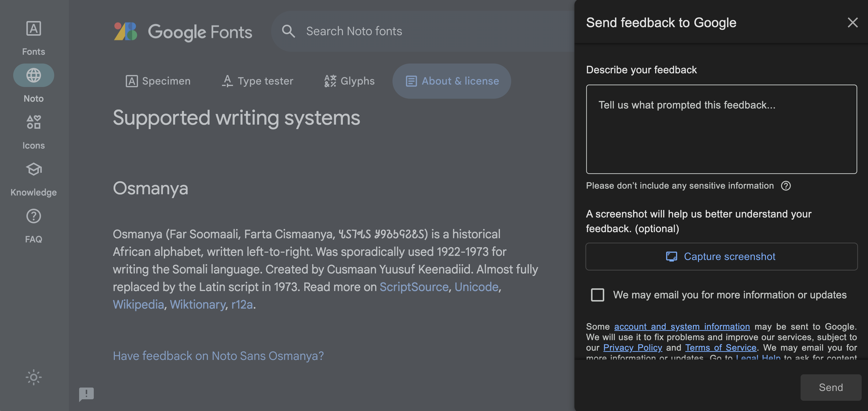Open the sensitive information help tooltip
The image size is (868, 411).
(785, 186)
